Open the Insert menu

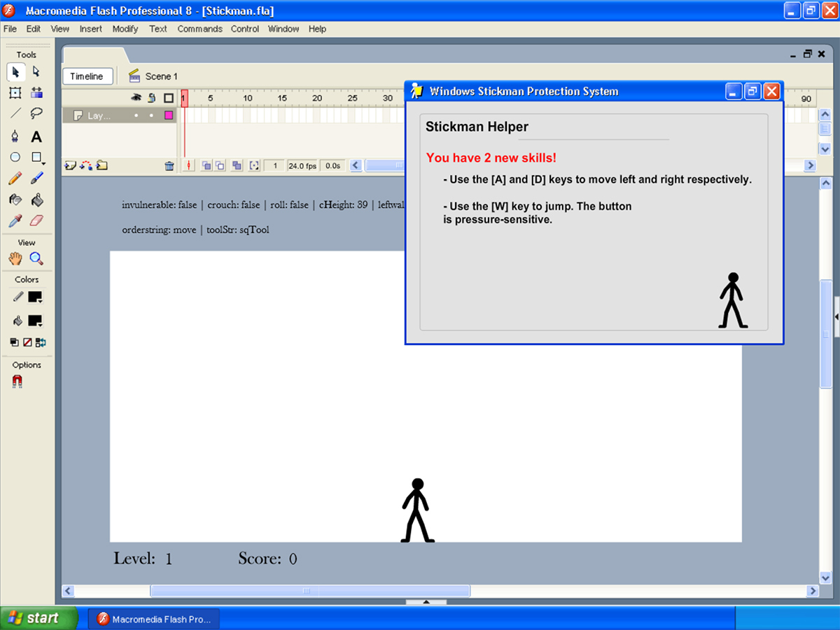click(x=91, y=29)
